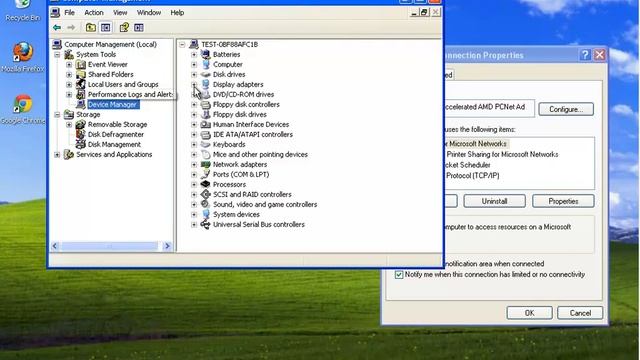The height and width of the screenshot is (360, 640).
Task: Click the Disk drives device icon
Action: [206, 74]
